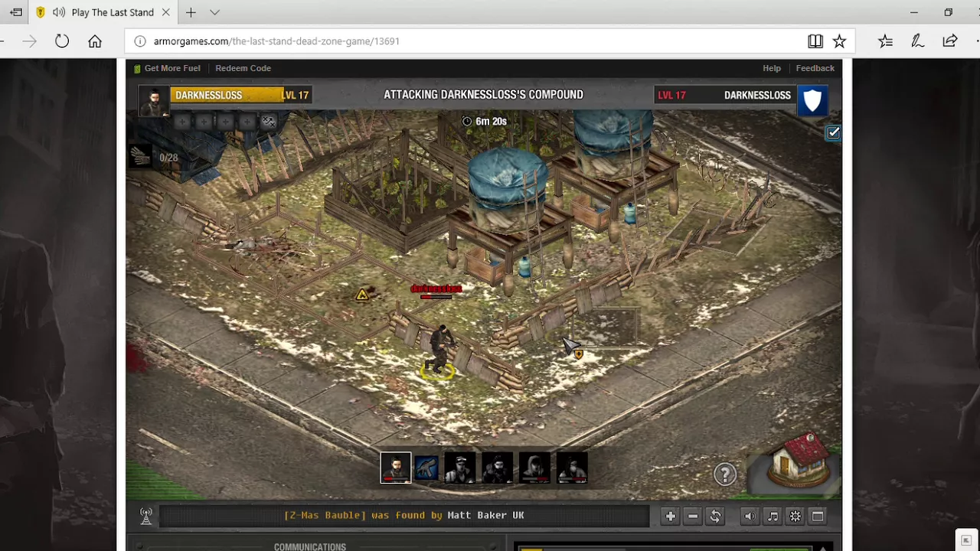Screen dimensions: 980x551
Task: Toggle game music with the note button
Action: 773,517
